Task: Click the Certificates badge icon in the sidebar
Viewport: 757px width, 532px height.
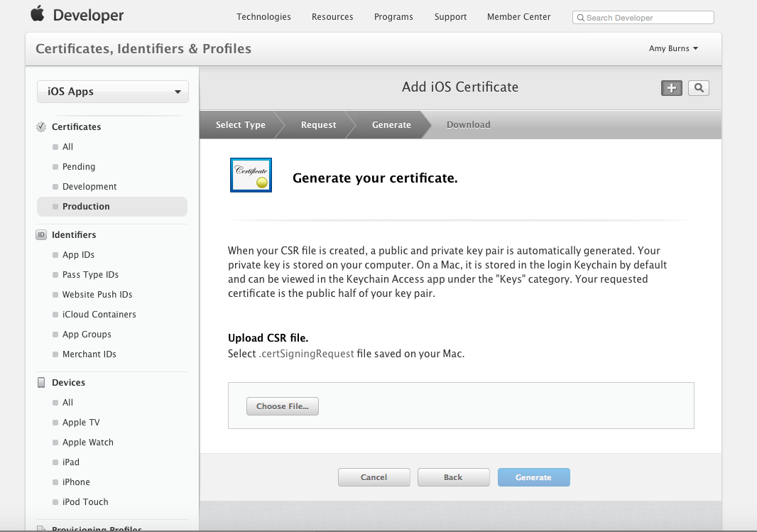Action: (40, 126)
